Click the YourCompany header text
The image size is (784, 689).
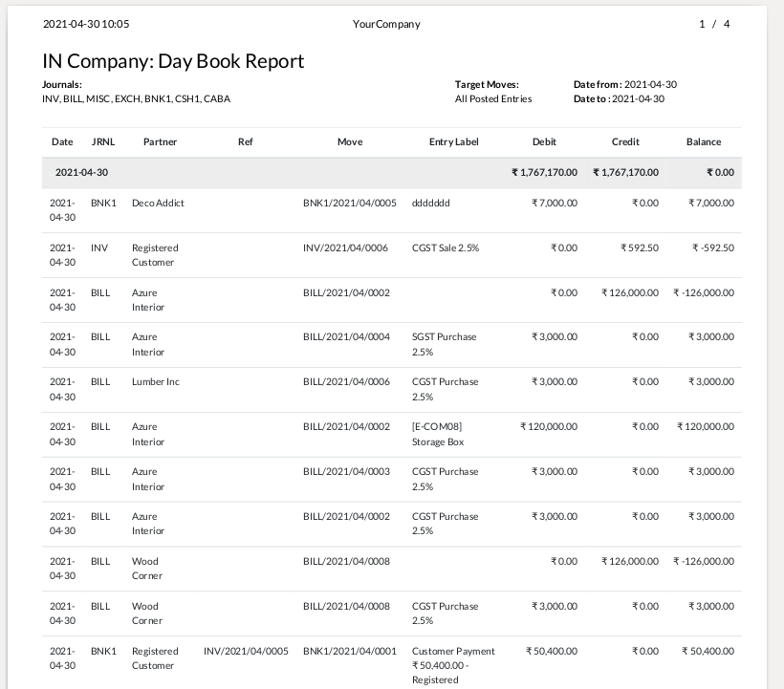pyautogui.click(x=386, y=24)
